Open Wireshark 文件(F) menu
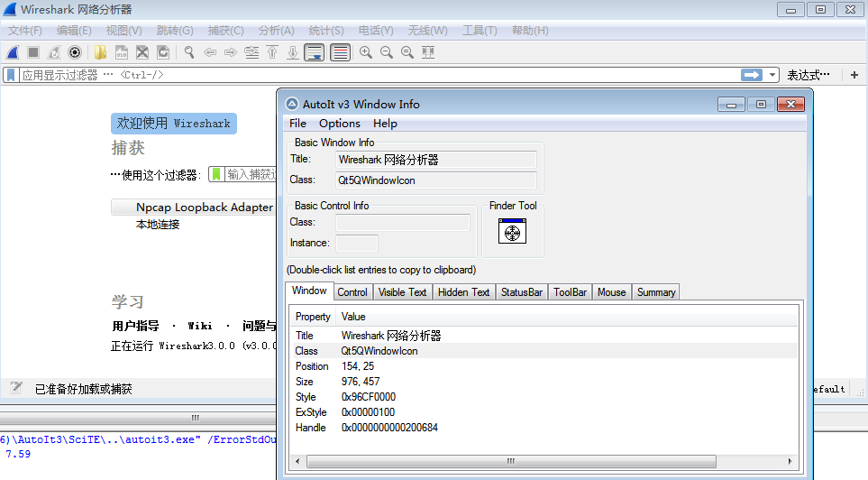868x480 pixels. [x=25, y=31]
